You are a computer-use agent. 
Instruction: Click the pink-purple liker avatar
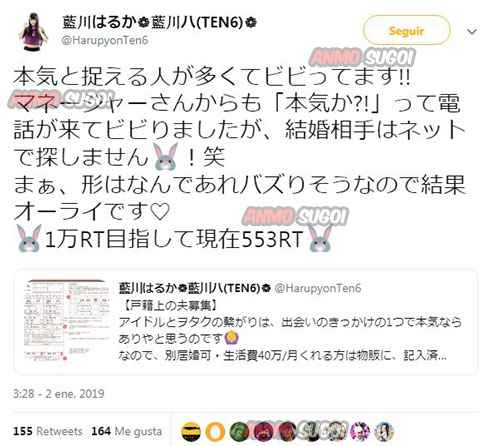[360, 431]
